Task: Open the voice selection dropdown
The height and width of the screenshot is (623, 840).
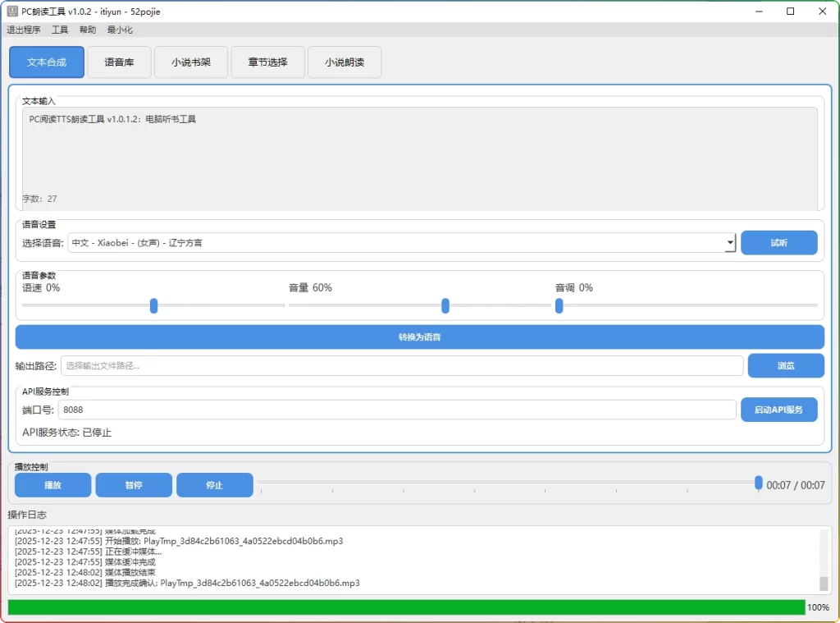Action: (729, 242)
